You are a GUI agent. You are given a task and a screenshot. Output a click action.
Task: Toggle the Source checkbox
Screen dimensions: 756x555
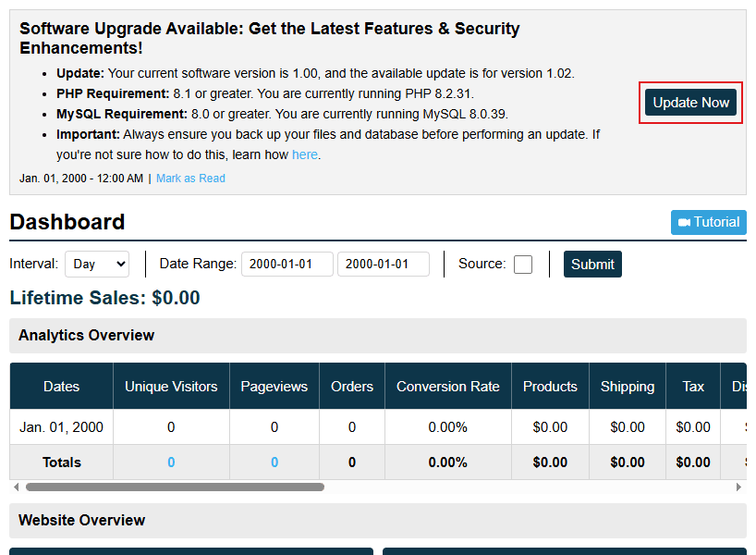[x=523, y=264]
